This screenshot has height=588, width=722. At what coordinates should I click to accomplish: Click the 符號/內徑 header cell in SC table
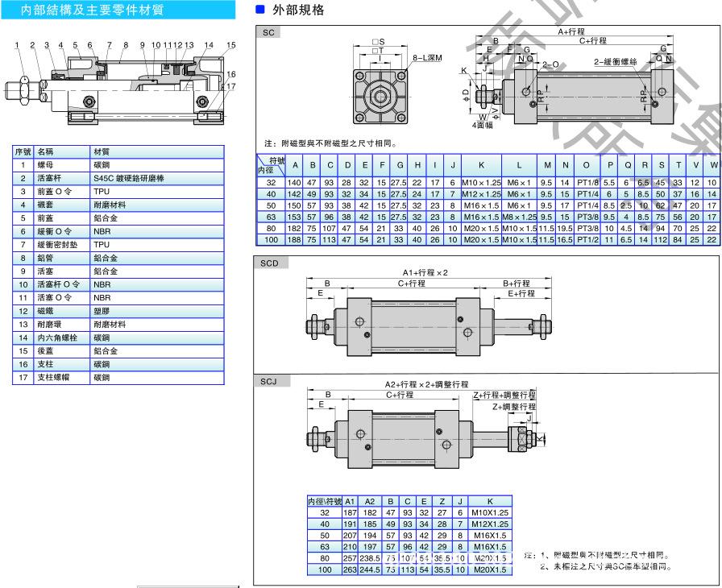click(271, 165)
